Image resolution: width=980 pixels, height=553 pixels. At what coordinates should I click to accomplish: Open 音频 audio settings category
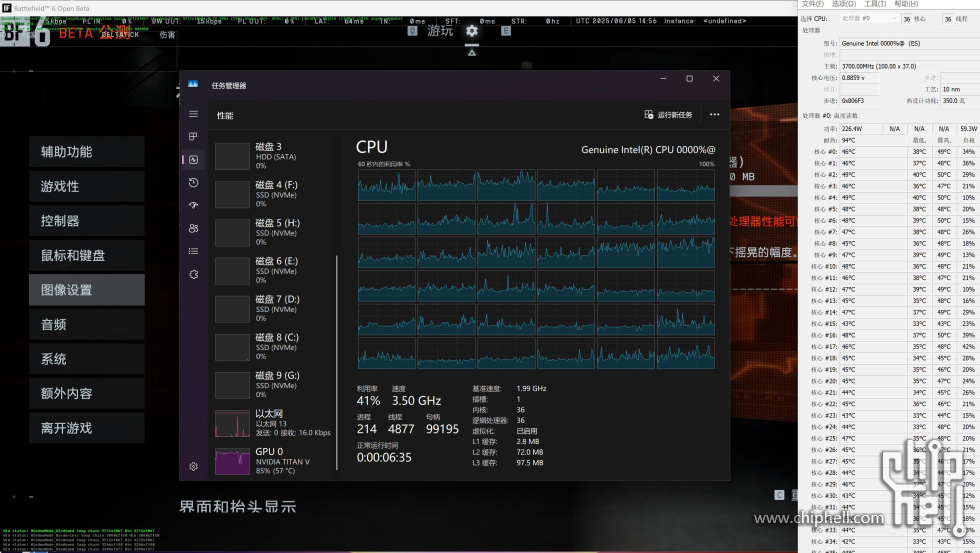pyautogui.click(x=87, y=324)
